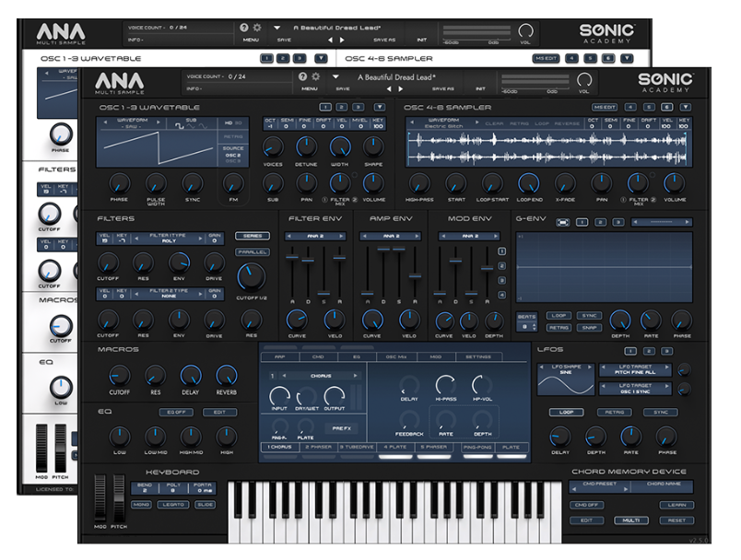Select the 3 Tubedrive effect slot

(357, 447)
